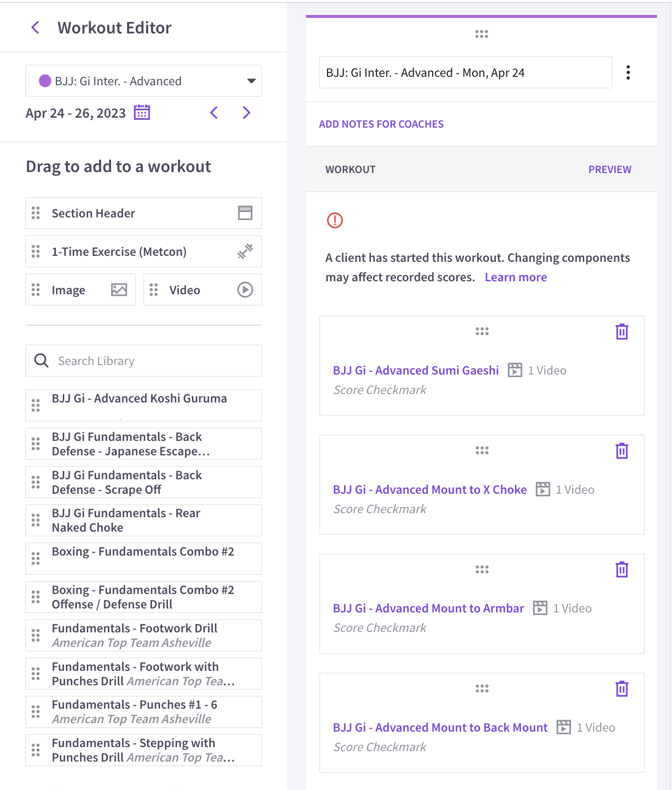Edit the workout title text field
672x790 pixels.
[465, 73]
